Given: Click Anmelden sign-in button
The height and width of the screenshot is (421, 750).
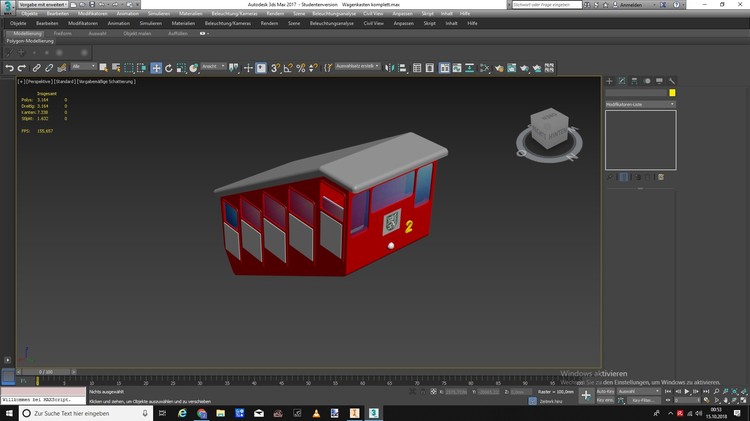Looking at the screenshot, I should pos(628,4).
